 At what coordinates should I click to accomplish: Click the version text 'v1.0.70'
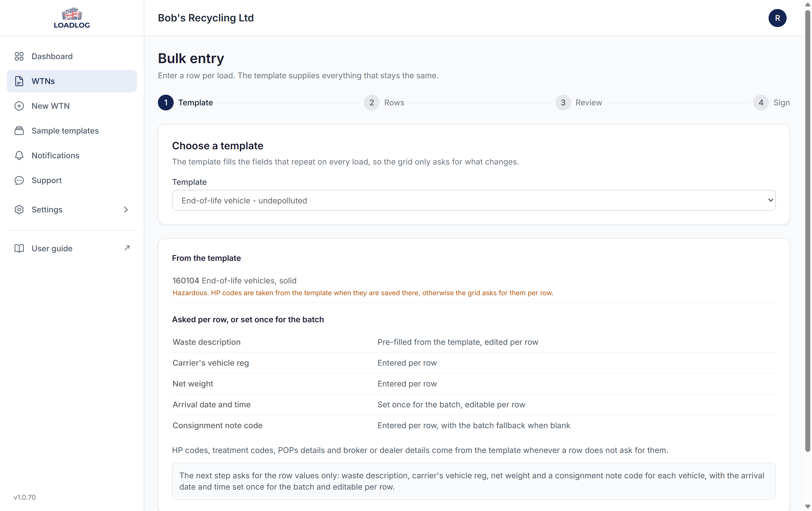point(25,497)
